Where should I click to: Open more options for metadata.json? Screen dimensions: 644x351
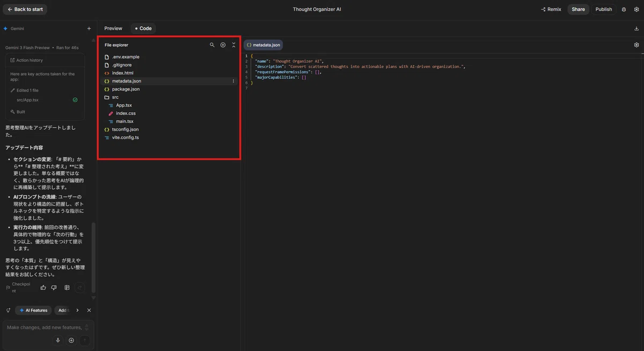(233, 81)
